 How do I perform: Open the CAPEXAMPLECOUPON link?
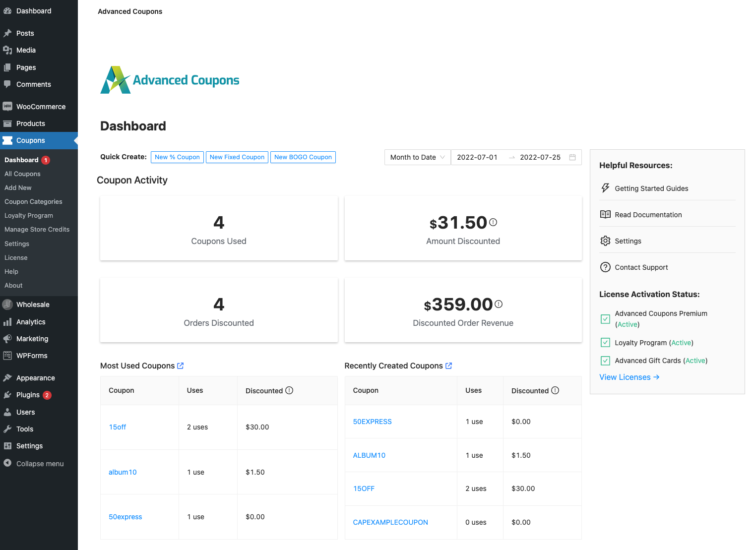point(390,522)
